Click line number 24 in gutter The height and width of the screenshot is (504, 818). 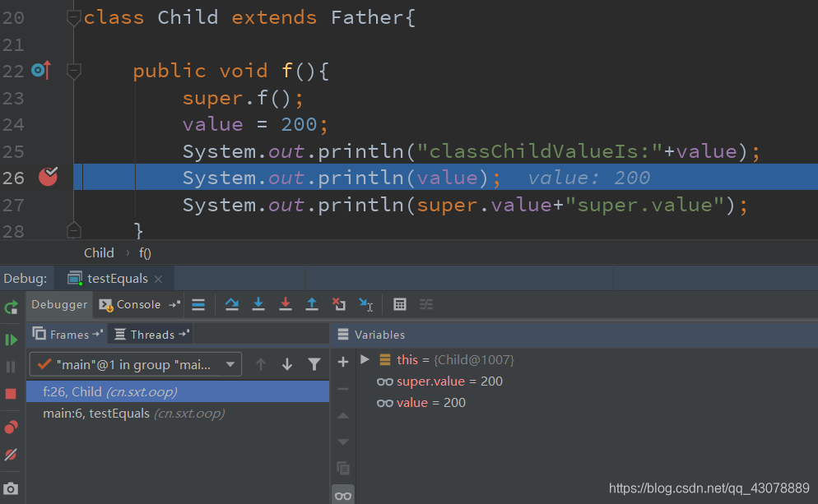point(13,125)
